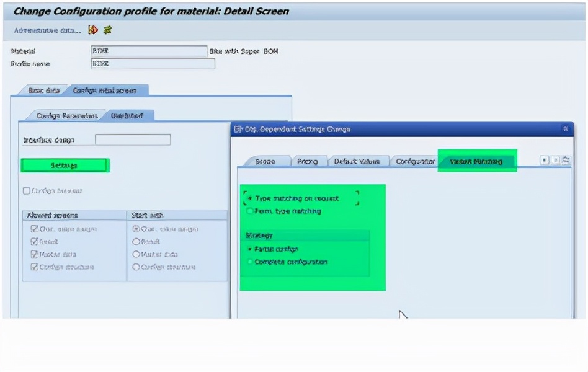Open the Scope tab in dialog
Screen dimensions: 588x372
tap(265, 161)
